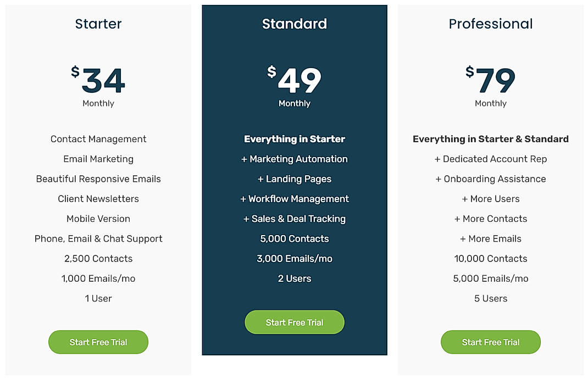Image resolution: width=588 pixels, height=379 pixels.
Task: Click the Starter plan's Start Free Trial button
Action: [98, 342]
